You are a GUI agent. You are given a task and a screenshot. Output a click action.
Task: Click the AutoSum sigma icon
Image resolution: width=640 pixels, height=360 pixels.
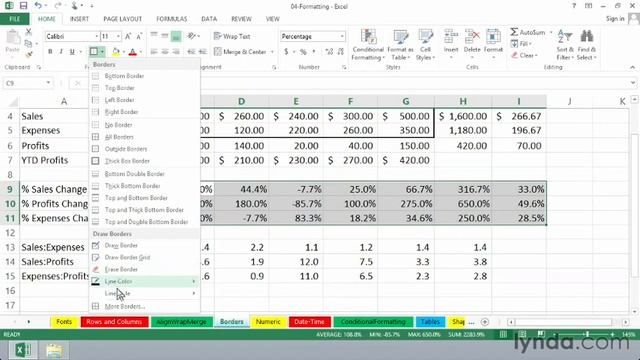(x=514, y=32)
